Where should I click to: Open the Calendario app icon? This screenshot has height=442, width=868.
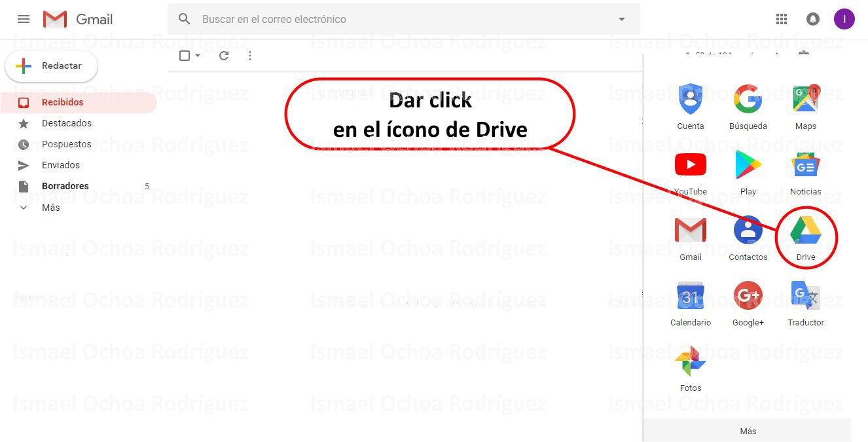(691, 296)
